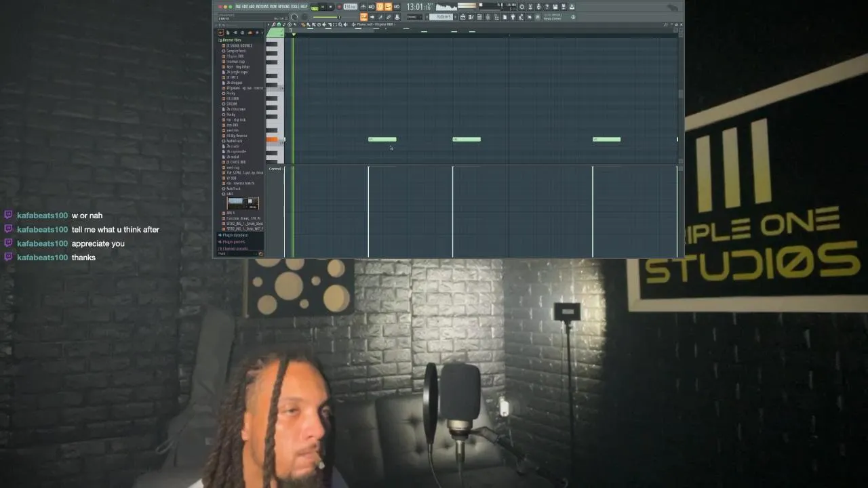This screenshot has width=868, height=488.
Task: Open the HELP menu
Action: (304, 7)
